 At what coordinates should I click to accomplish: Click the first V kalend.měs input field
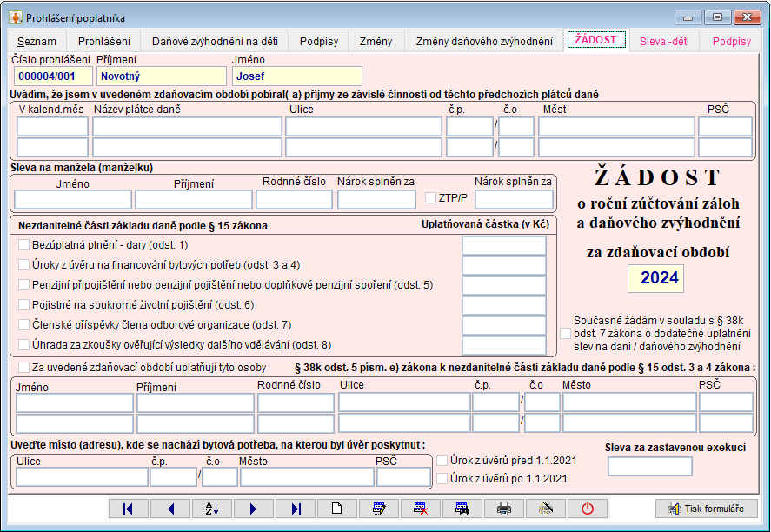(x=53, y=126)
